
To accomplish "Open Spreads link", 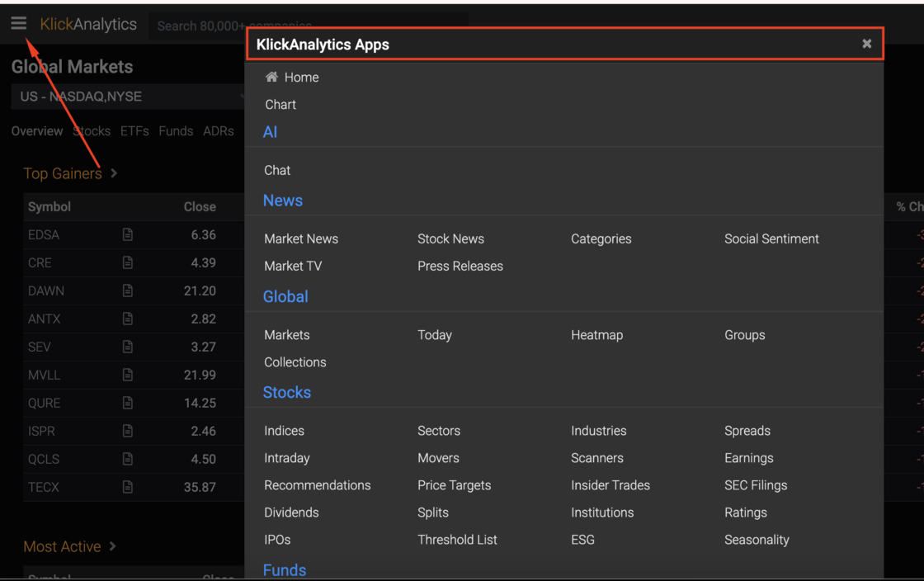I will (x=747, y=431).
